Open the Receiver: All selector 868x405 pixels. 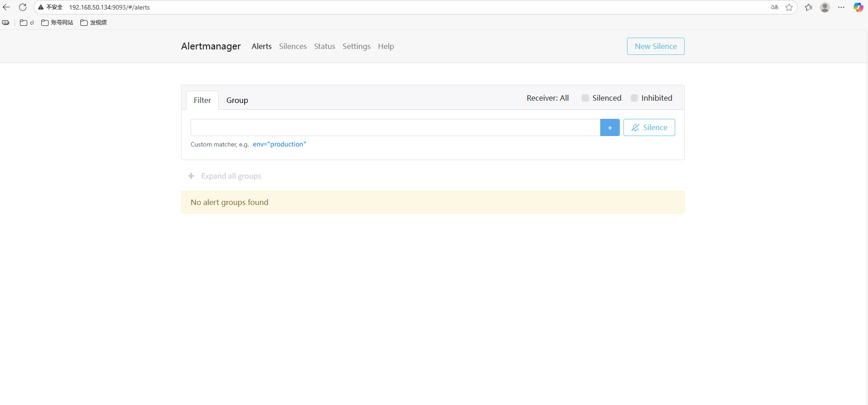click(x=548, y=98)
